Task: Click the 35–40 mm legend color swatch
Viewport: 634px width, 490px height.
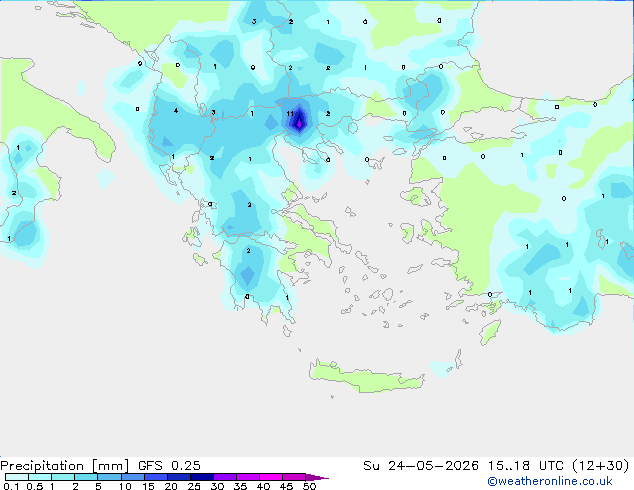Action: click(247, 477)
